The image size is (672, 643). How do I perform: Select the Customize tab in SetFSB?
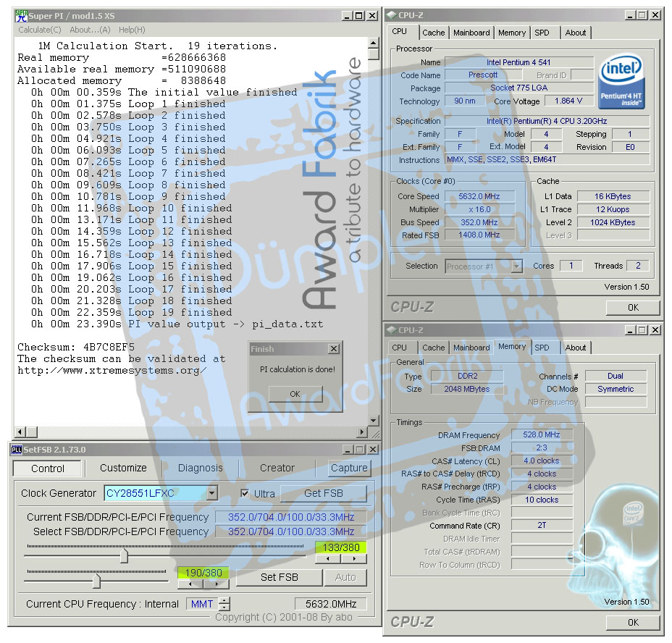click(x=123, y=468)
